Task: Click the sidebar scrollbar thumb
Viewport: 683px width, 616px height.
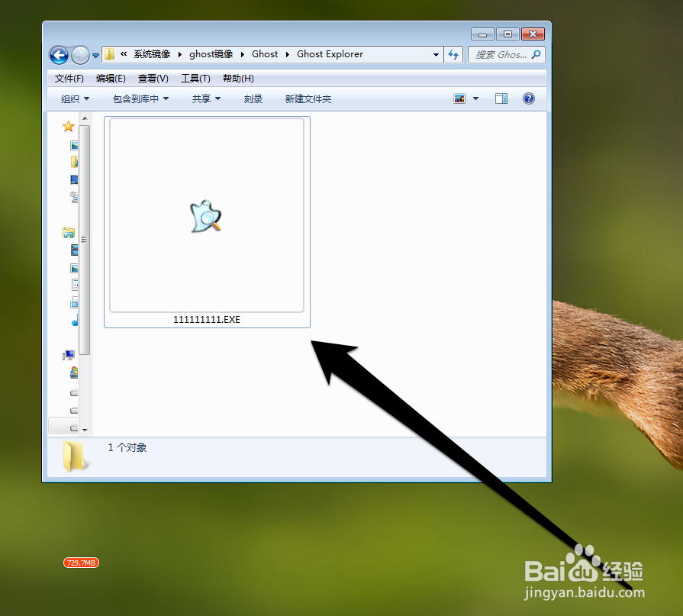Action: [x=85, y=240]
